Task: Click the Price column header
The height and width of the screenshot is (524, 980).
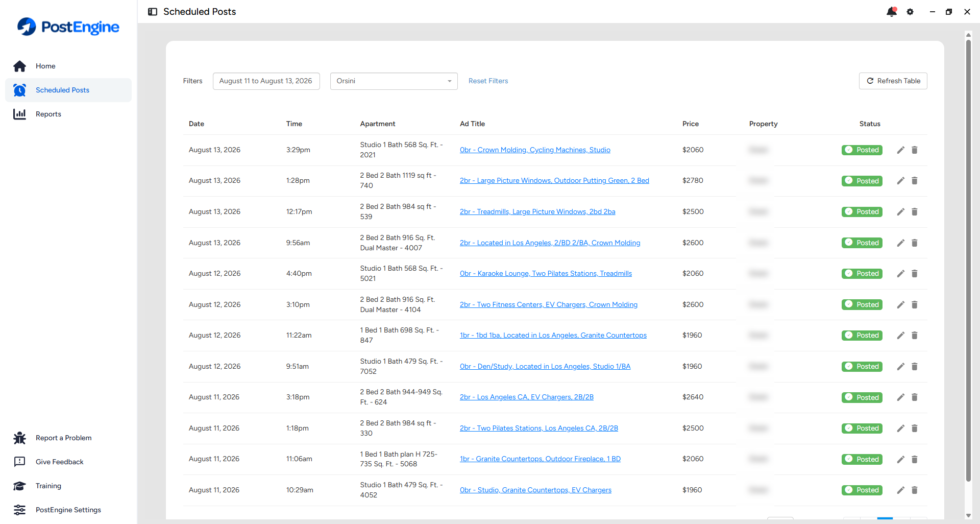Action: tap(691, 124)
